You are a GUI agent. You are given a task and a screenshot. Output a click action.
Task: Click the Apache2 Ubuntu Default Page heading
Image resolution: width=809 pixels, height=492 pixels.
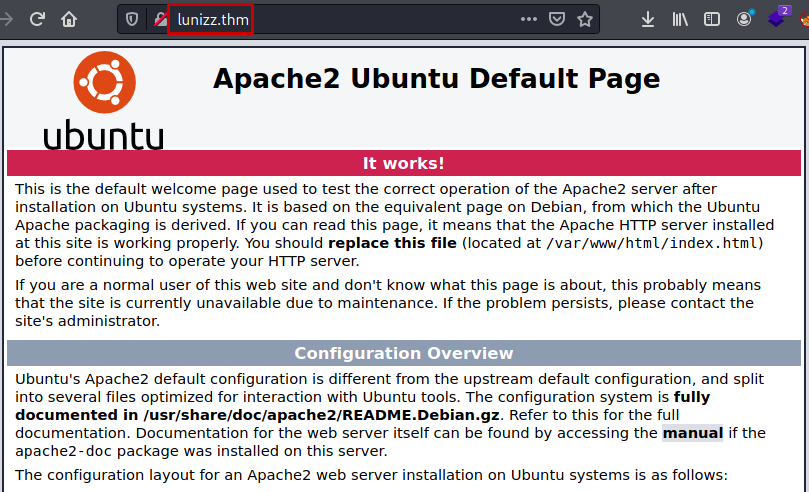click(x=436, y=79)
